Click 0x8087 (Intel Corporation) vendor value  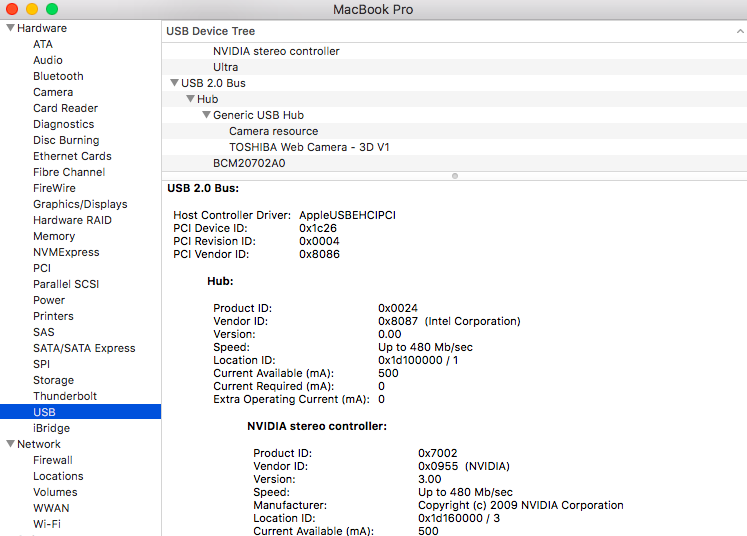(449, 321)
